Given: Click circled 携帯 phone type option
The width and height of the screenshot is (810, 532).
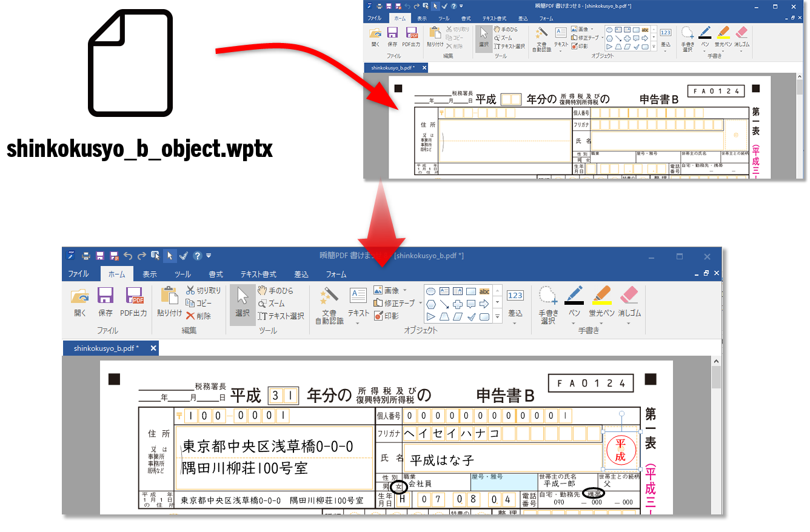Looking at the screenshot, I should tap(594, 494).
